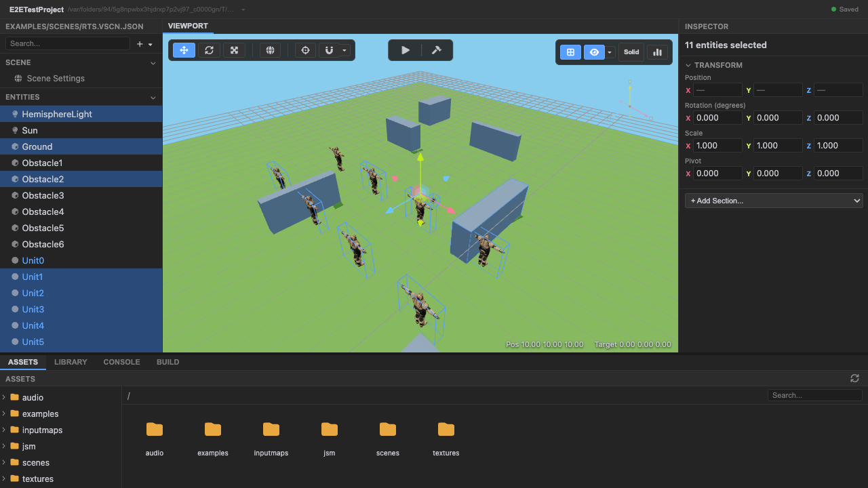
Task: Expand the examples folder in the tree
Action: point(5,413)
